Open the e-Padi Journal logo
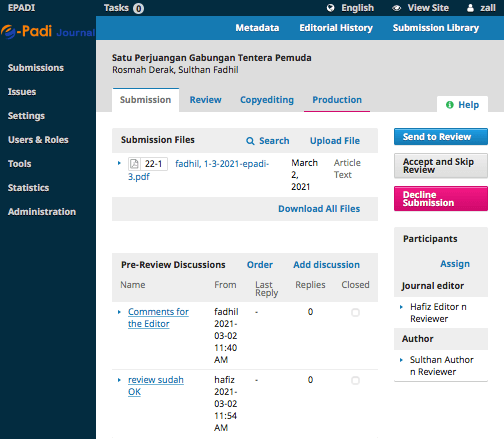504x439 pixels. point(48,32)
